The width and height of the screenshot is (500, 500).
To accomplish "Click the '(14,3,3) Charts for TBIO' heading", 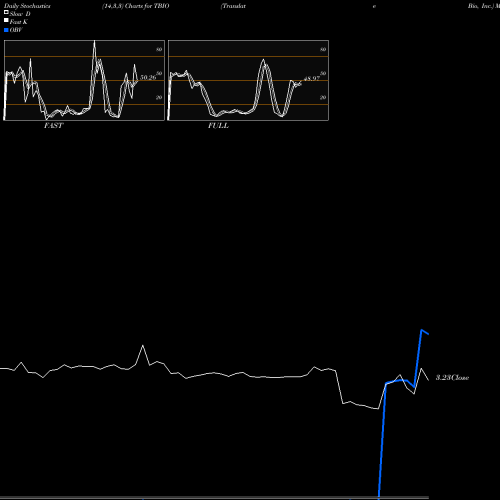I will (136, 6).
